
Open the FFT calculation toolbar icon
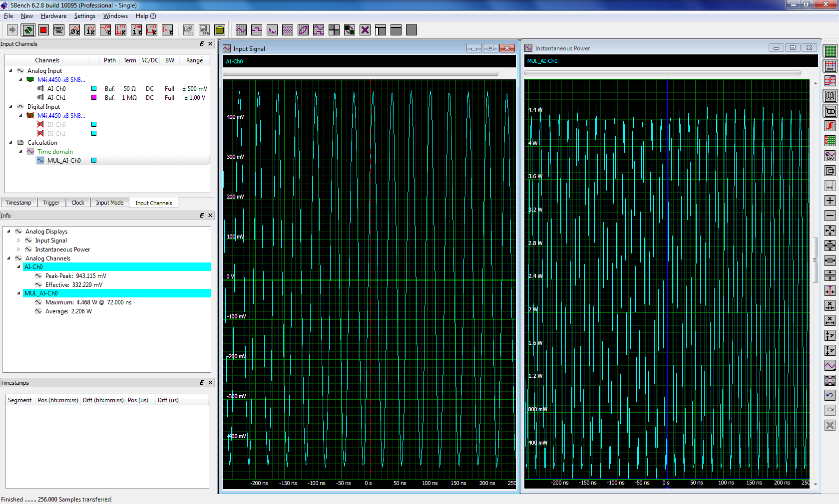(121, 30)
